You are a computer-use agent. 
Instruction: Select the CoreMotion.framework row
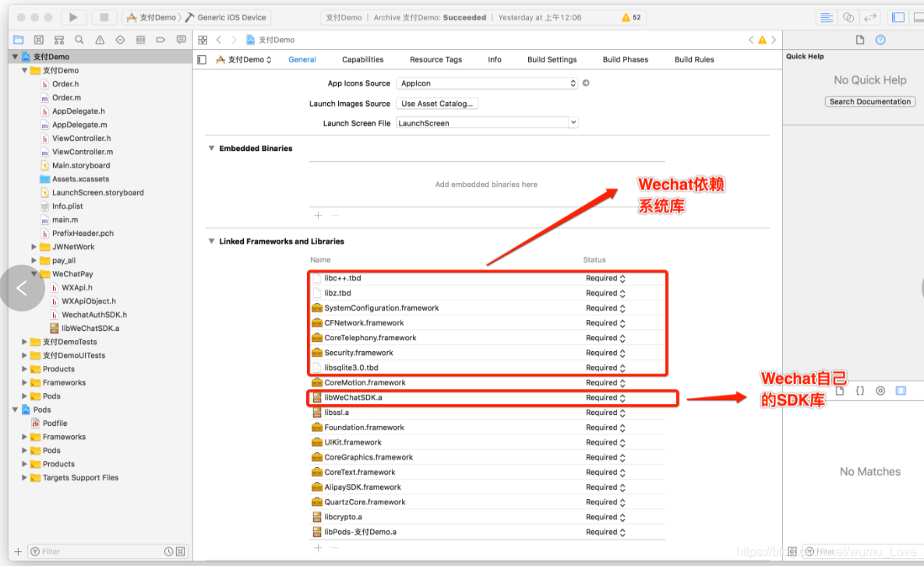pyautogui.click(x=487, y=383)
